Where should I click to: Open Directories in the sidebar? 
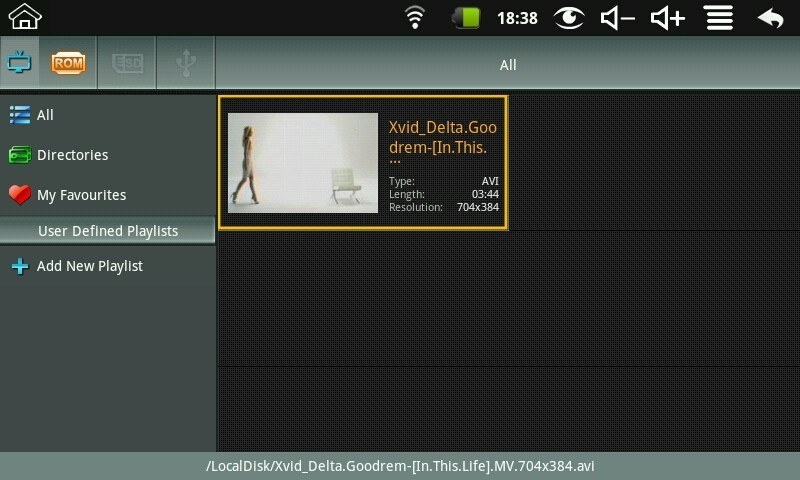[108, 155]
